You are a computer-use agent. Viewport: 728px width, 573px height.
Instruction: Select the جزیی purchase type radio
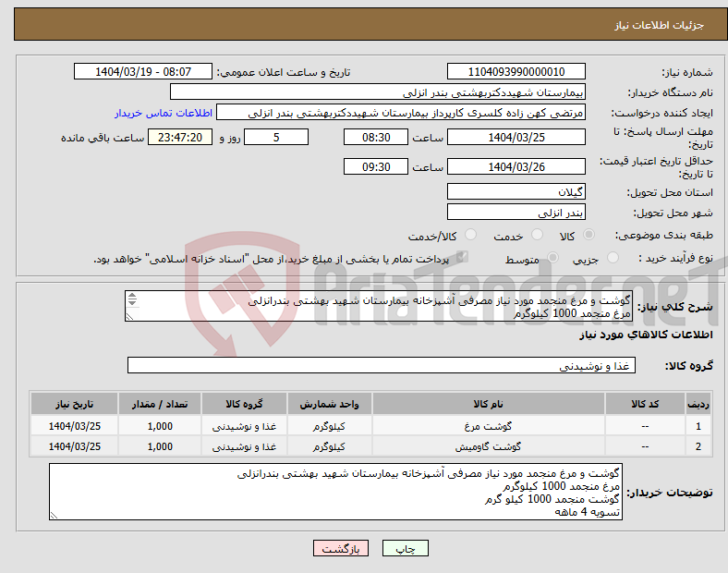click(613, 258)
